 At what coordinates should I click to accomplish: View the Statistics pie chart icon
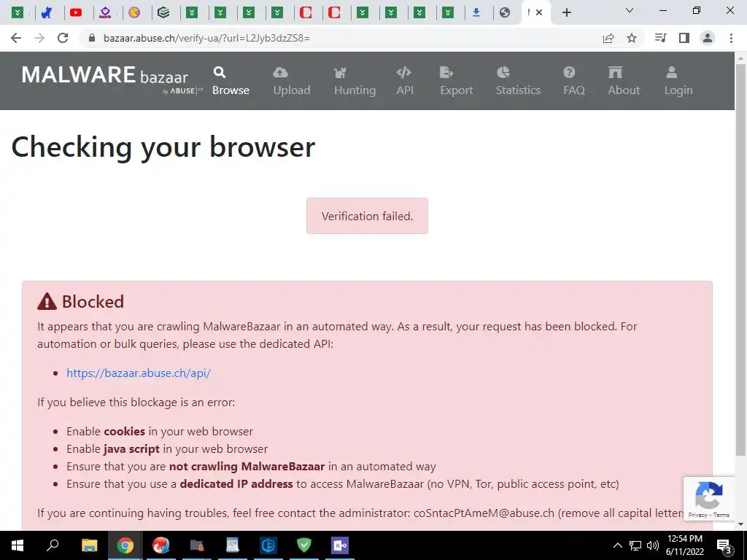tap(503, 72)
